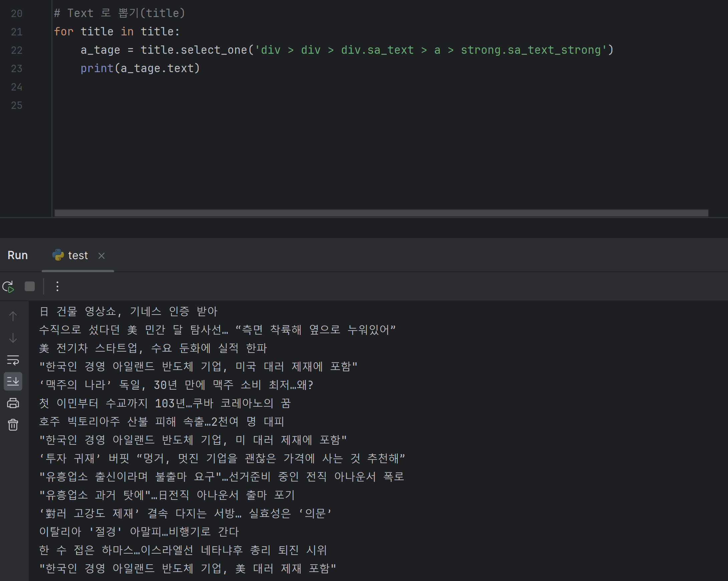Toggle Soft-Wrap in the run console
This screenshot has height=581, width=728.
13,360
